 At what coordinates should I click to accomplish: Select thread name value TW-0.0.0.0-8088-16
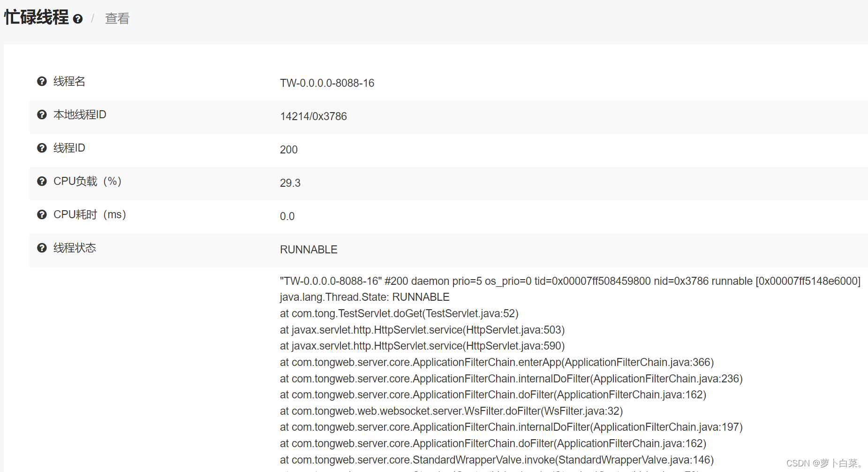click(x=327, y=83)
